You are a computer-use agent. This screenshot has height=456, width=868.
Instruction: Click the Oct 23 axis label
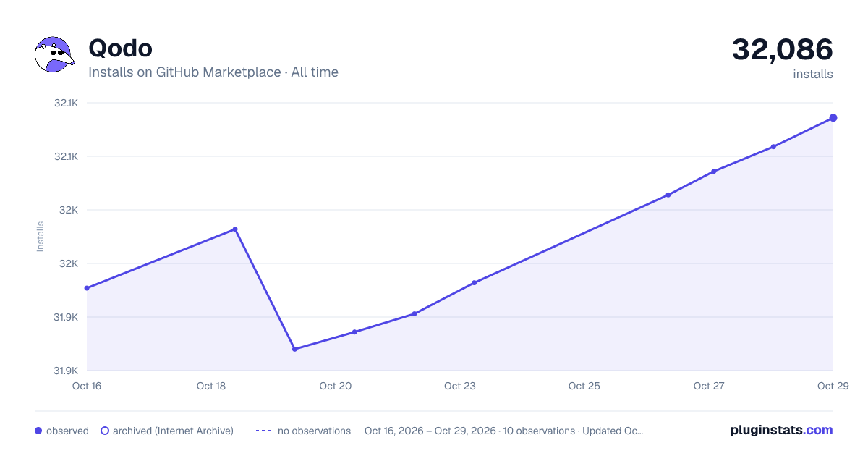pyautogui.click(x=460, y=386)
